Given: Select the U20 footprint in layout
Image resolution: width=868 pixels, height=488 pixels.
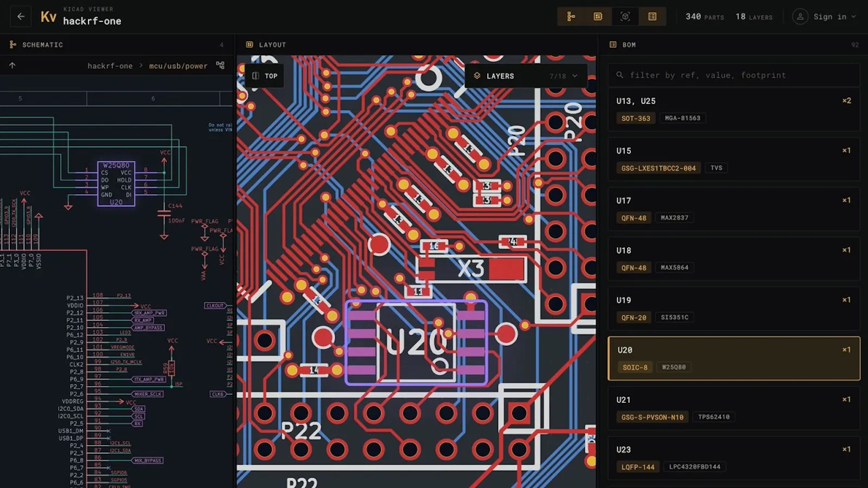Looking at the screenshot, I should (416, 343).
